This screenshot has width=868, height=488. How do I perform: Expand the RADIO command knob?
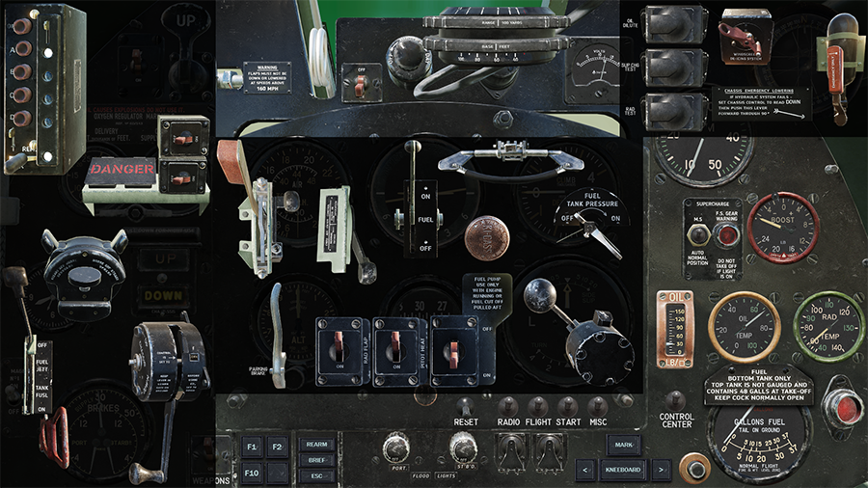click(507, 405)
